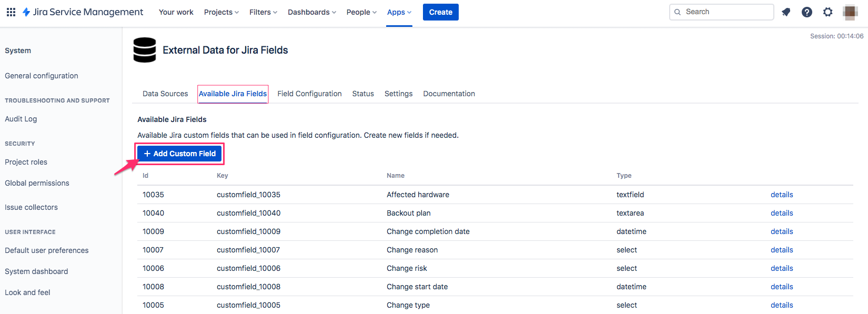The height and width of the screenshot is (314, 868).
Task: Click the Name column header
Action: point(396,176)
